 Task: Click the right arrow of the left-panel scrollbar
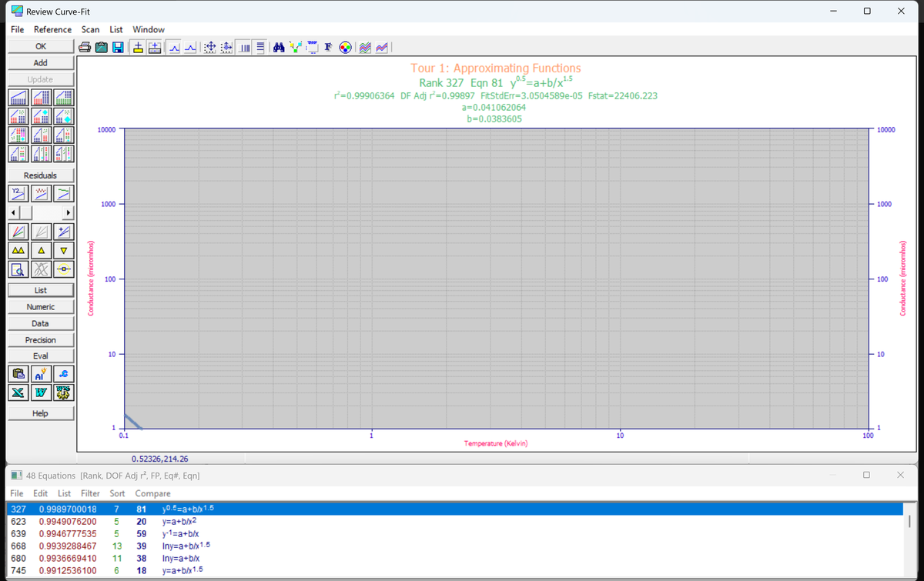point(68,212)
